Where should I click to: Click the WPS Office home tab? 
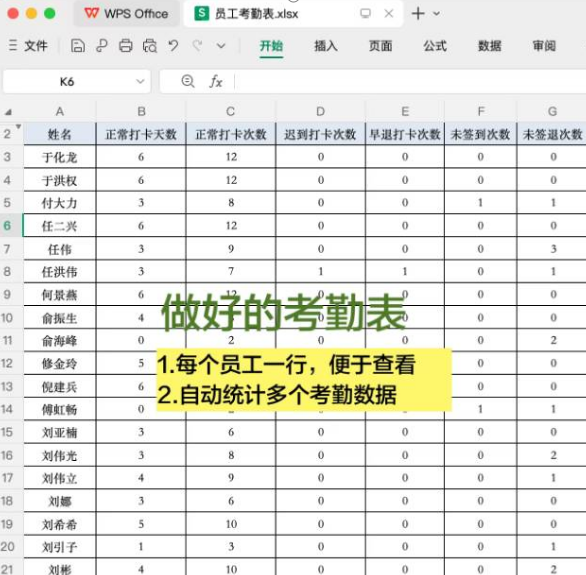point(126,14)
